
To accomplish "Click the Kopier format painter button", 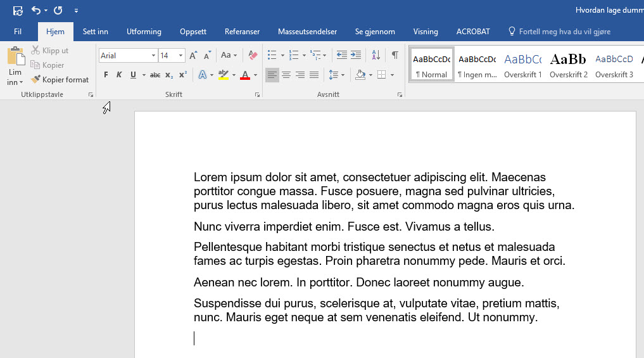I will (x=60, y=80).
